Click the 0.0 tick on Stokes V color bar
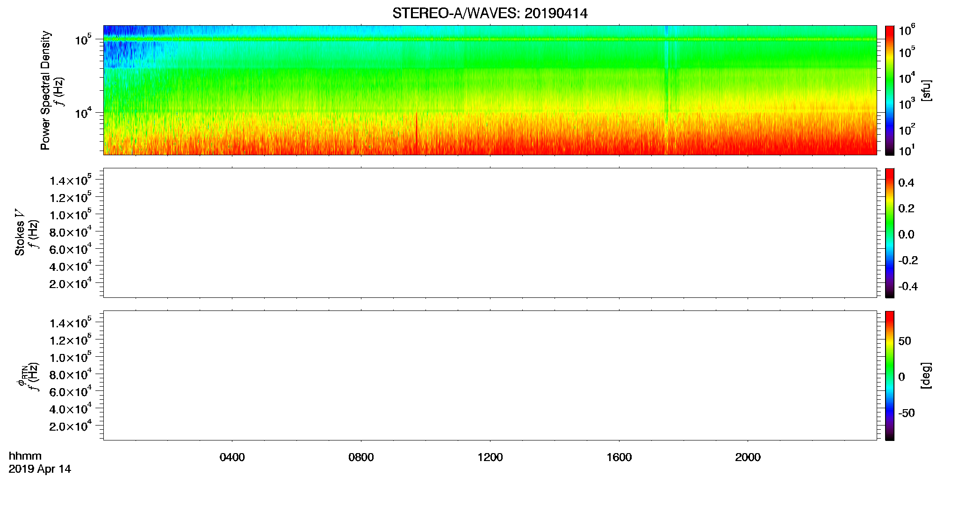Viewport: 980px width, 505px height. coord(906,235)
